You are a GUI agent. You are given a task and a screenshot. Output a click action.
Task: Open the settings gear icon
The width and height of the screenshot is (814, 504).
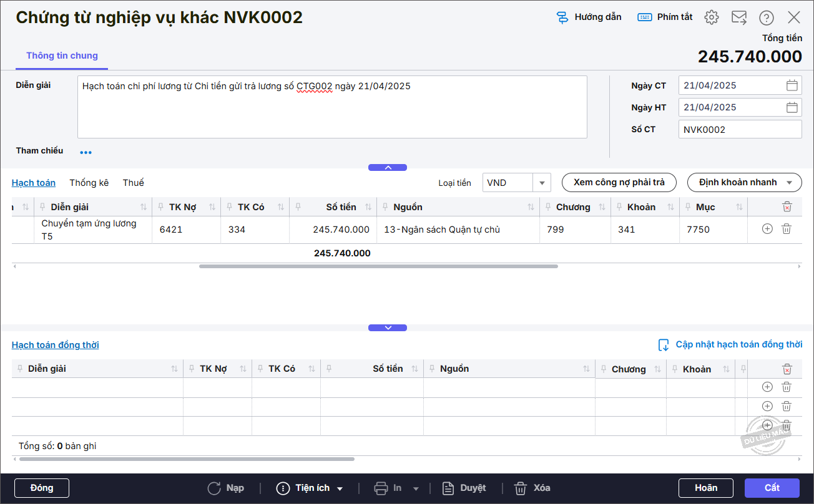(711, 17)
